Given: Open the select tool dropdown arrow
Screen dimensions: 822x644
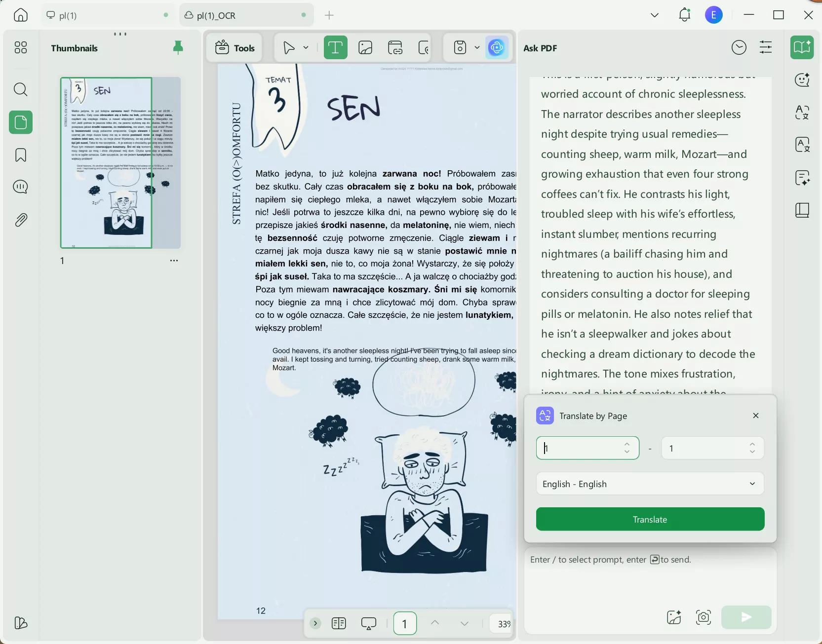Looking at the screenshot, I should pos(306,48).
